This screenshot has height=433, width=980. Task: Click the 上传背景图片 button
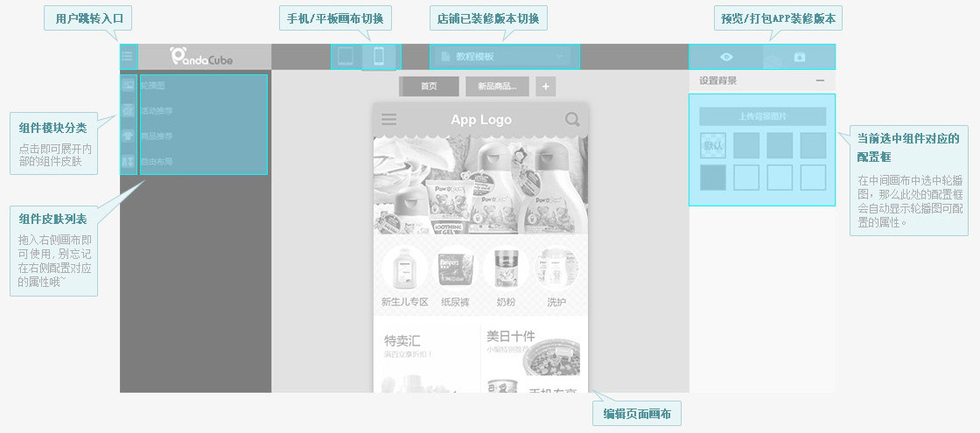click(762, 116)
